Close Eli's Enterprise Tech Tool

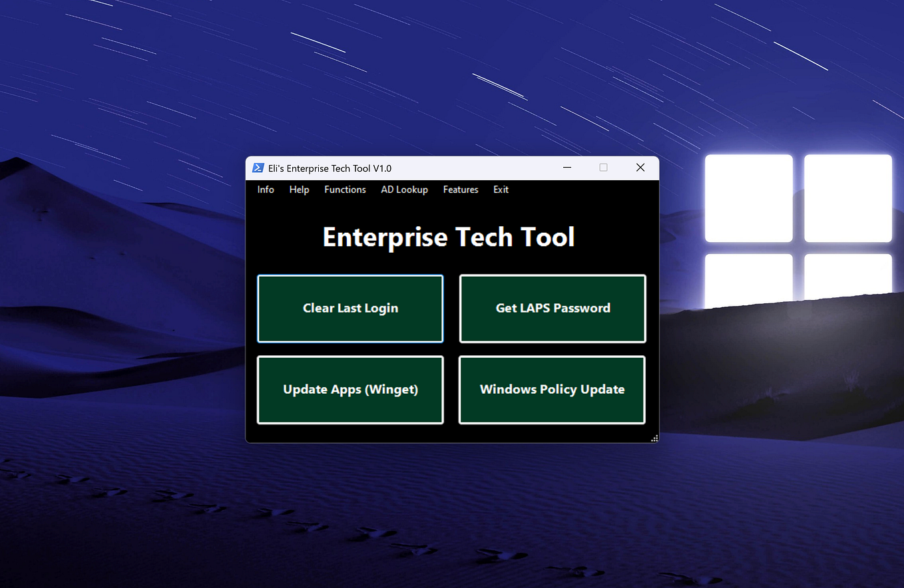640,168
